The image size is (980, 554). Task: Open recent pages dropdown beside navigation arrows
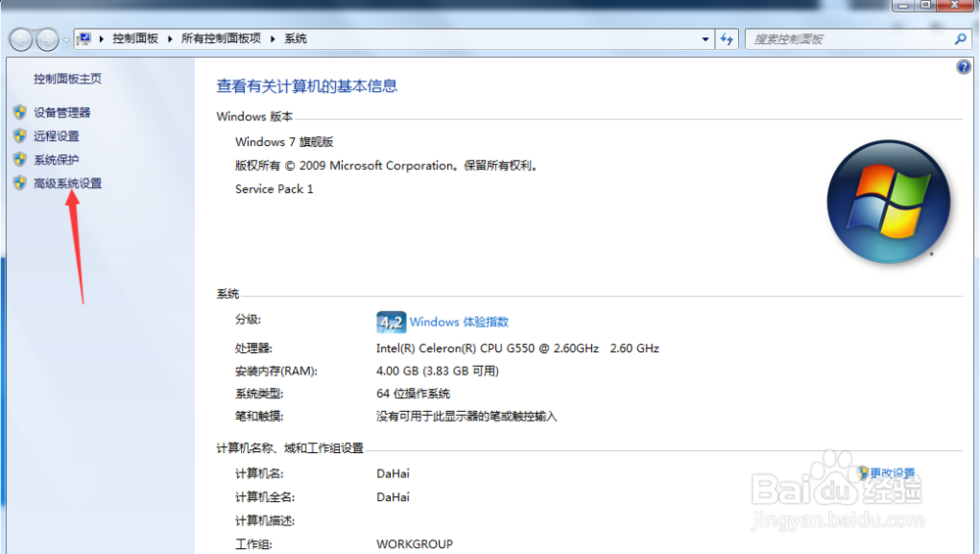tap(66, 40)
